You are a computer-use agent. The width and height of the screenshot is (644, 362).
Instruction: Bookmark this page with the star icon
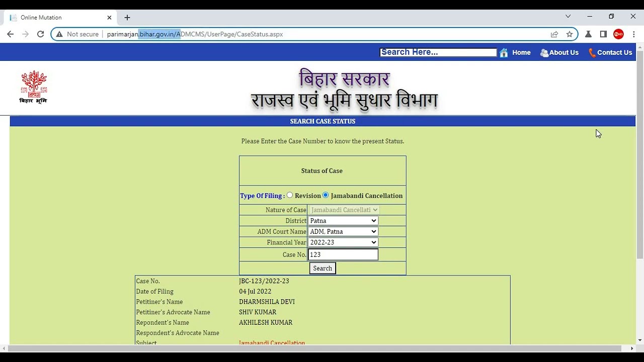coord(570,34)
